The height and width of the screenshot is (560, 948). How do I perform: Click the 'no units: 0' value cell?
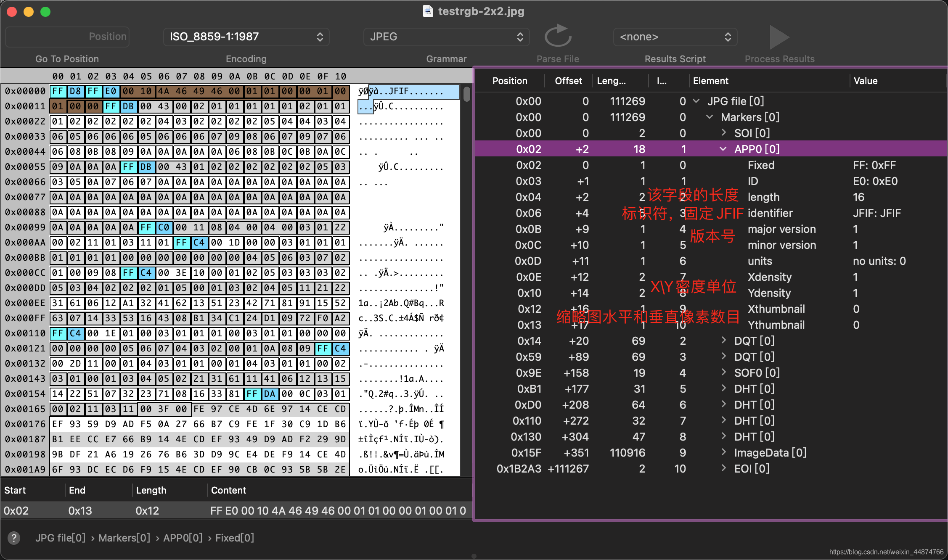879,261
